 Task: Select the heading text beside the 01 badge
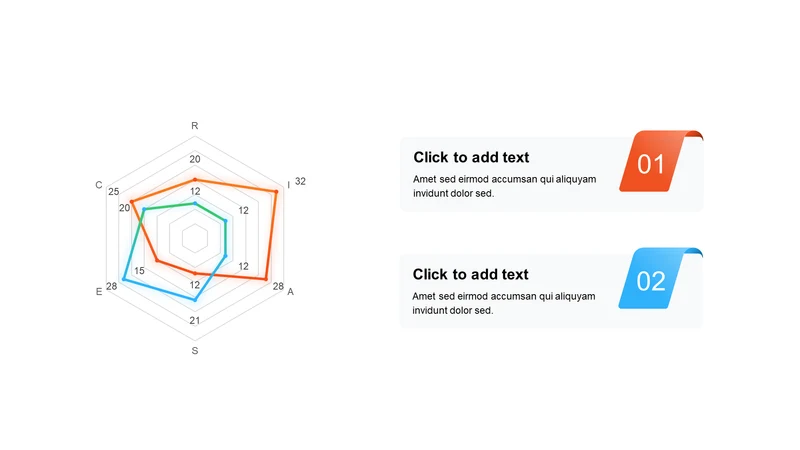(471, 157)
